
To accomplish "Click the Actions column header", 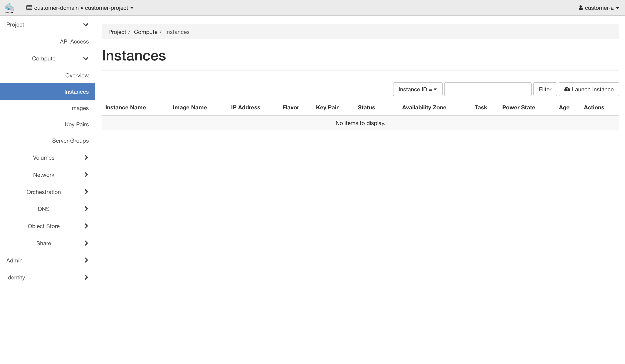I will pyautogui.click(x=594, y=108).
